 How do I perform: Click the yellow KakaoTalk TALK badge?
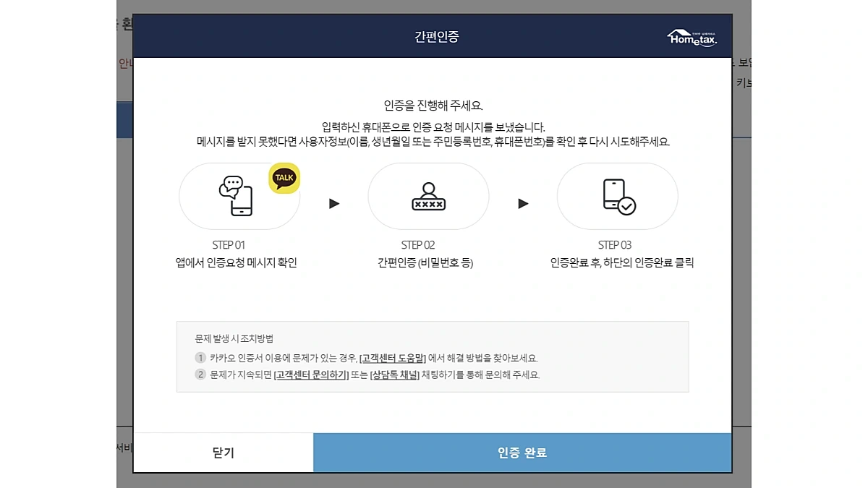(284, 177)
